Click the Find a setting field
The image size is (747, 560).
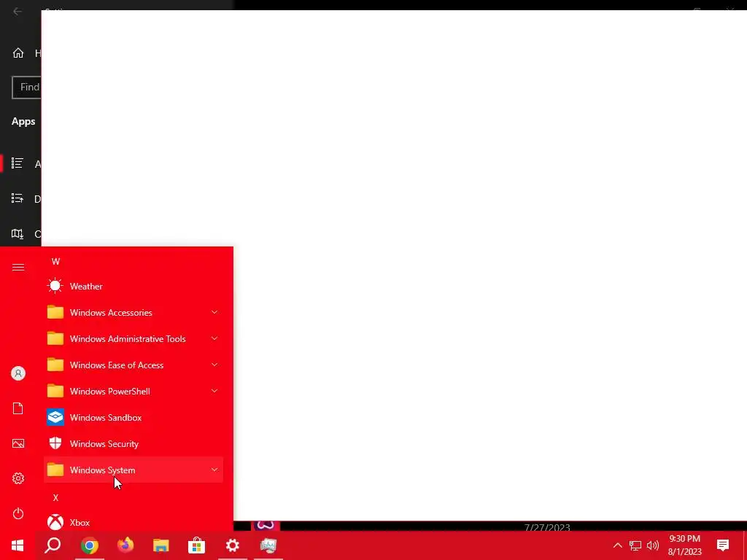click(x=27, y=87)
